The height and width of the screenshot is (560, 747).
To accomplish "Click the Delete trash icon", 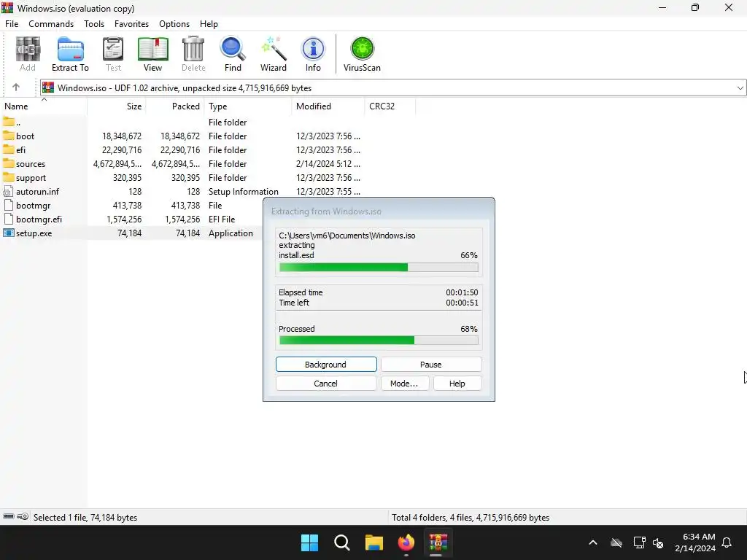I will [x=193, y=54].
